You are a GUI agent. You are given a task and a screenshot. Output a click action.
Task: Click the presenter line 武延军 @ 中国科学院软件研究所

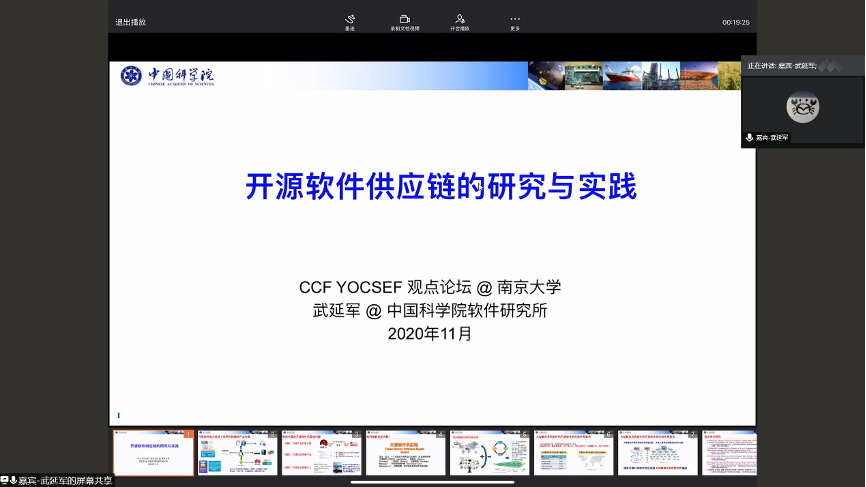click(x=430, y=310)
